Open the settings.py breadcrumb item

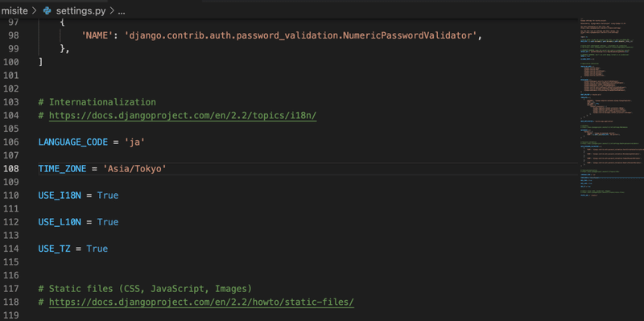80,11
